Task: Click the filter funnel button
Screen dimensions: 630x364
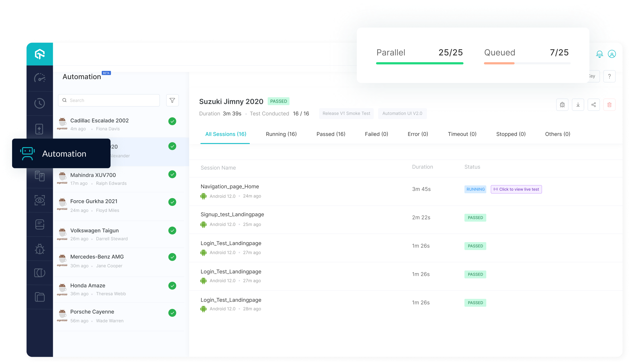Action: 172,100
